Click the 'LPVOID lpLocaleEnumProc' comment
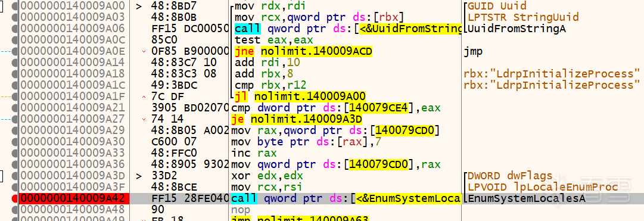The width and height of the screenshot is (644, 221). [543, 187]
